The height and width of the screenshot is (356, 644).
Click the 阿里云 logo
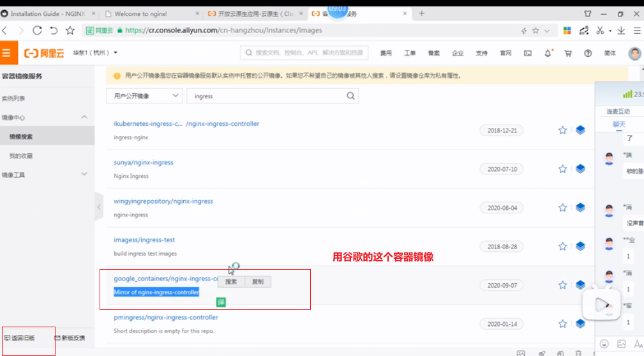click(44, 53)
